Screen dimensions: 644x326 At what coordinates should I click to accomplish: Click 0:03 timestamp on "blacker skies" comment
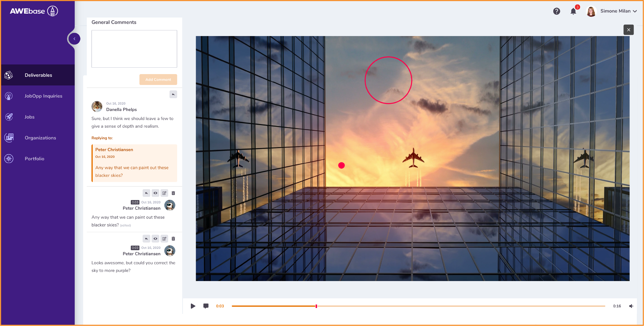(135, 202)
